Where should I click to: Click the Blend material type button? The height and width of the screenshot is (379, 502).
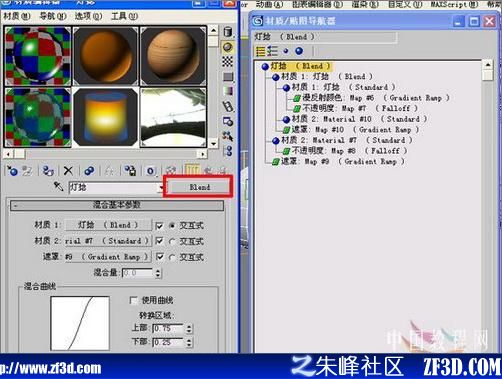click(199, 187)
